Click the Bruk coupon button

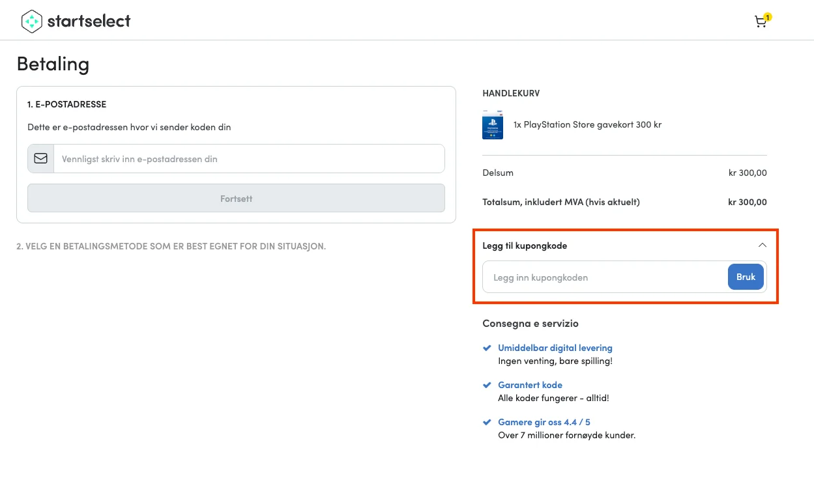pos(746,277)
